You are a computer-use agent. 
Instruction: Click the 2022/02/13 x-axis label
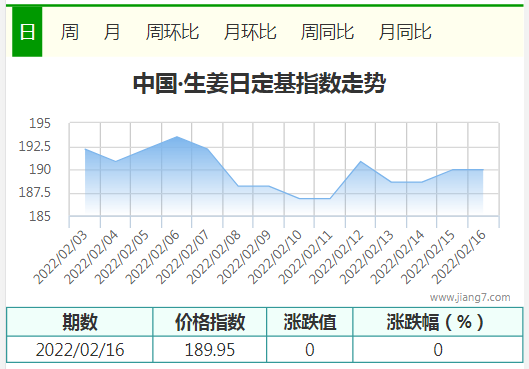tap(367, 257)
